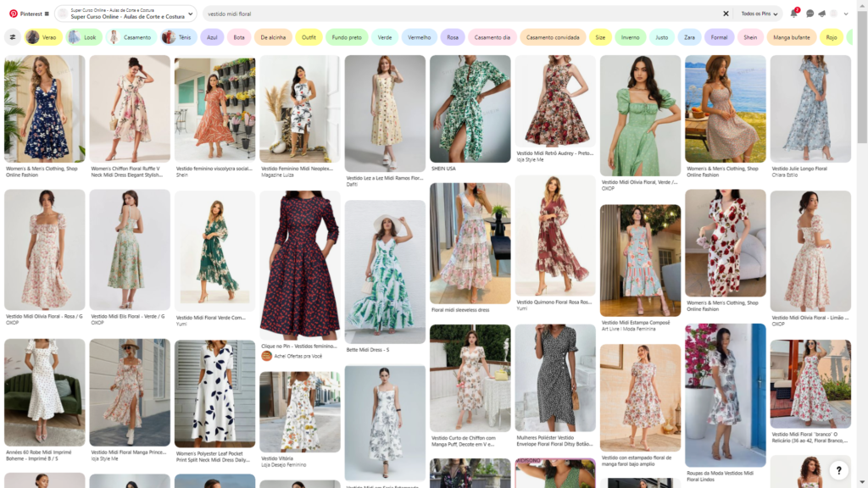
Task: Clear the search text with X
Action: [x=726, y=14]
